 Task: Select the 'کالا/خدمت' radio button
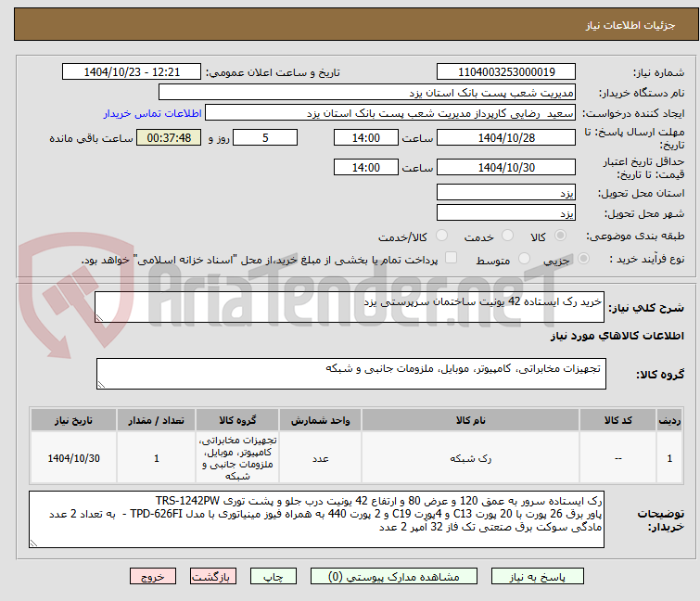tap(441, 236)
